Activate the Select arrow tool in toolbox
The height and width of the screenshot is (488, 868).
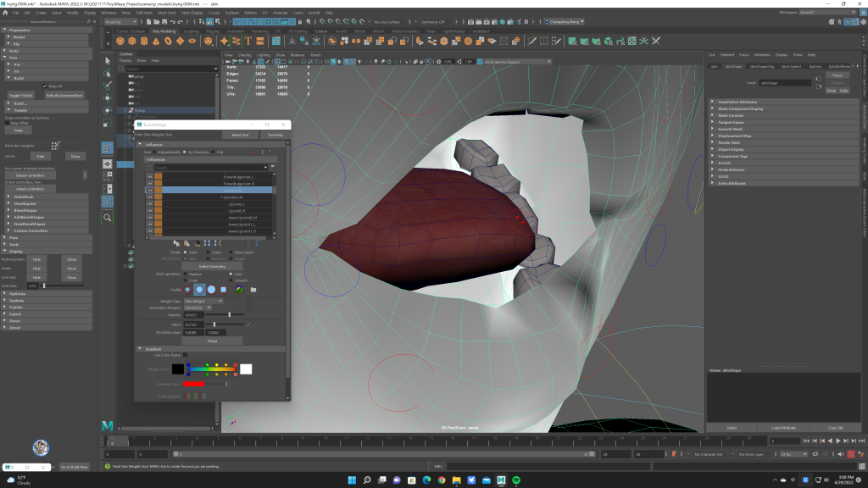[x=108, y=61]
